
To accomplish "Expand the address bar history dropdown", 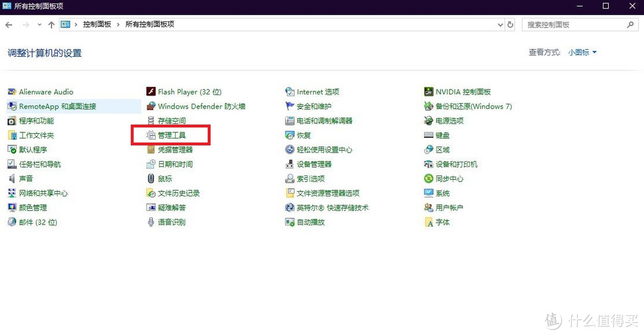I will point(500,25).
